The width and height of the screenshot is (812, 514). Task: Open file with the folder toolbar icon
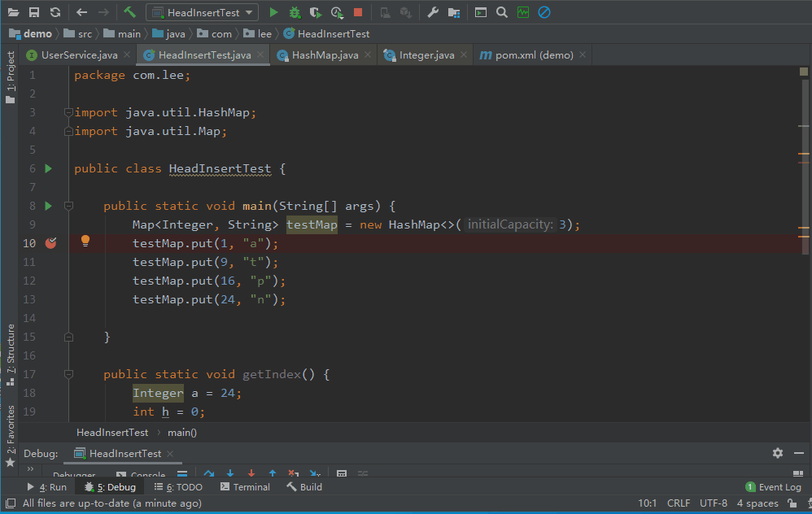point(14,12)
